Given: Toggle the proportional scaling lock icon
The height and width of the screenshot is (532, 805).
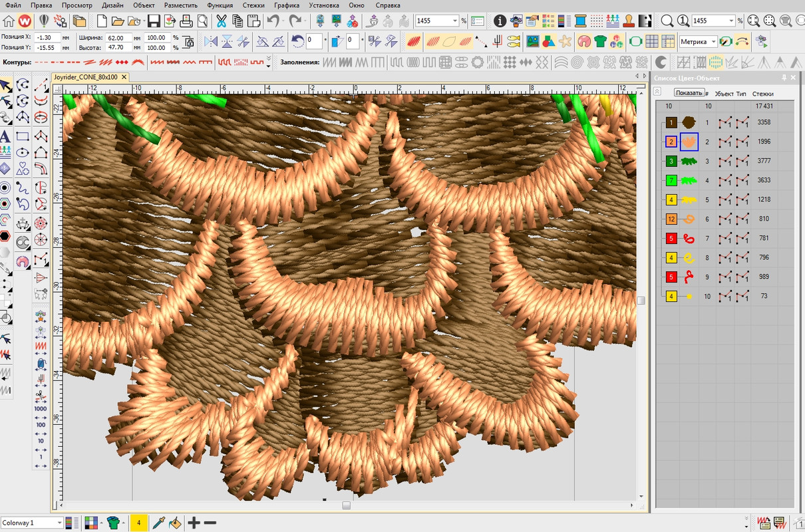Looking at the screenshot, I should click(188, 43).
